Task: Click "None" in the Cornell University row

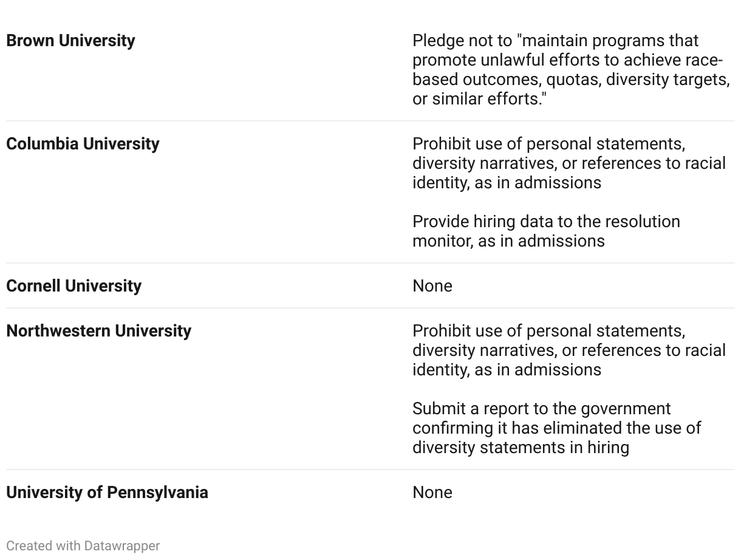Action: click(x=432, y=286)
